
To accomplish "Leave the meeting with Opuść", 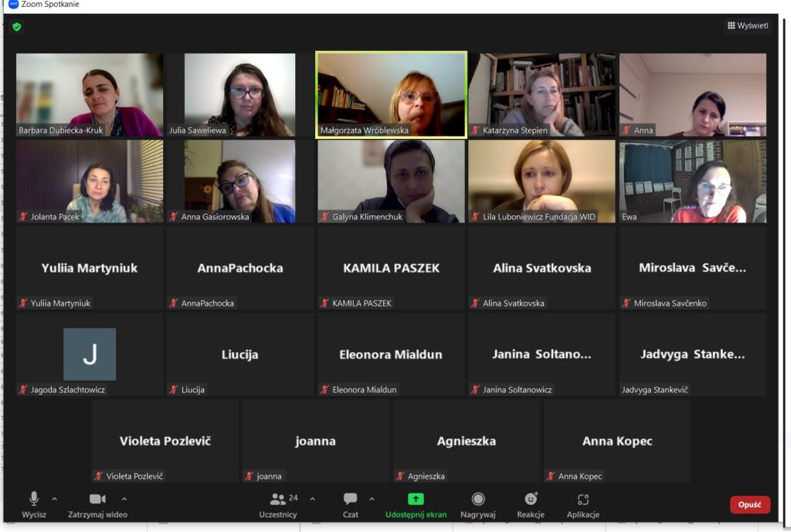I will (749, 505).
